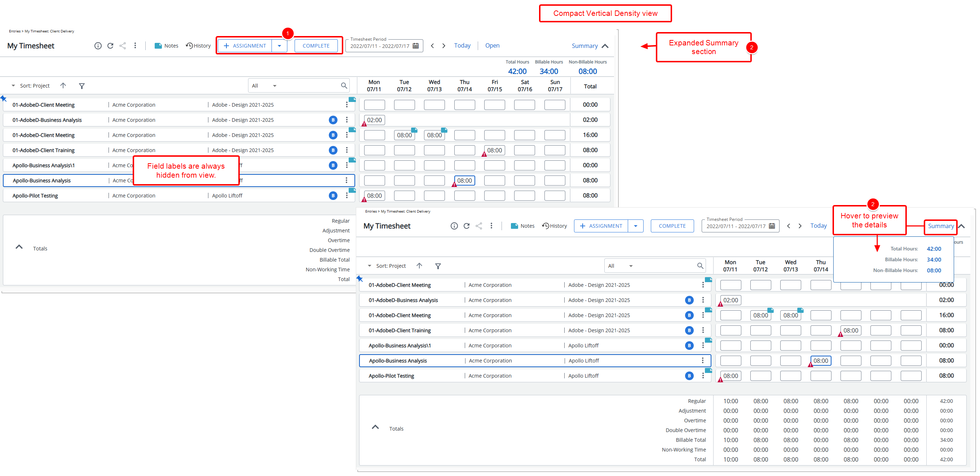
Task: Go to previous period in upper timesheet
Action: (x=432, y=46)
